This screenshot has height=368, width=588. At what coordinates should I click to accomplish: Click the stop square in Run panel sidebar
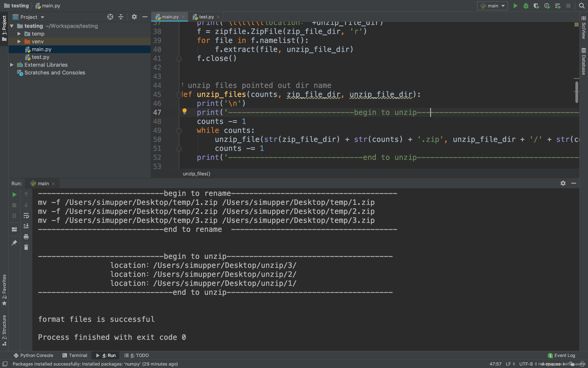tap(14, 205)
